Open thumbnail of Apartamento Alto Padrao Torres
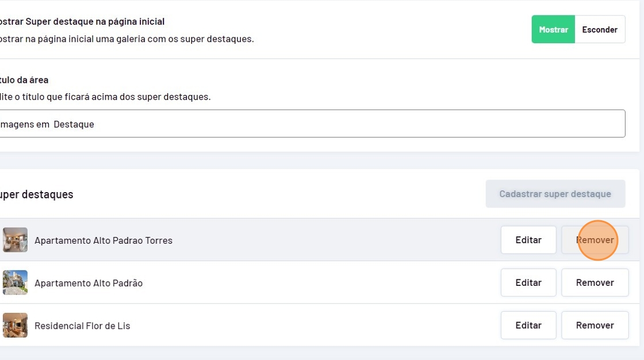 pyautogui.click(x=15, y=240)
